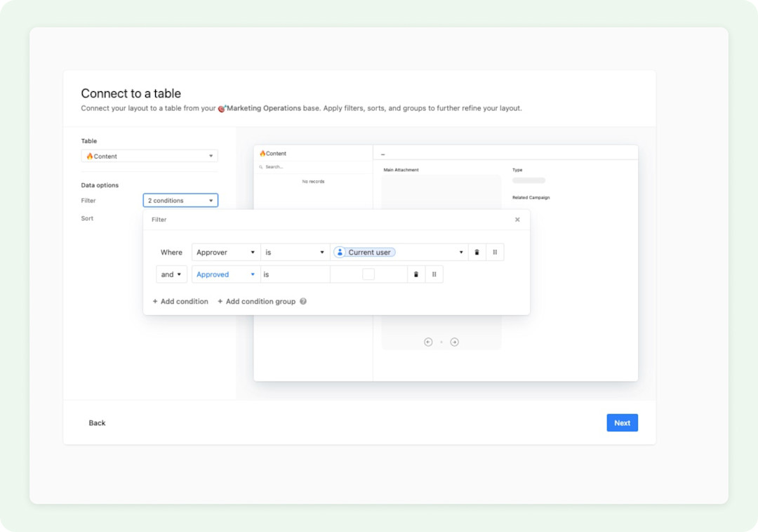This screenshot has height=532, width=758.
Task: Click the previous record arrow in the preview
Action: click(x=428, y=342)
